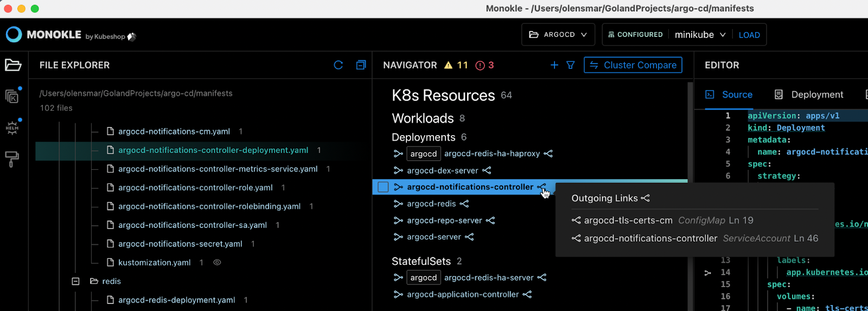Collapse all folders in File Explorer
868x311 pixels.
[361, 65]
